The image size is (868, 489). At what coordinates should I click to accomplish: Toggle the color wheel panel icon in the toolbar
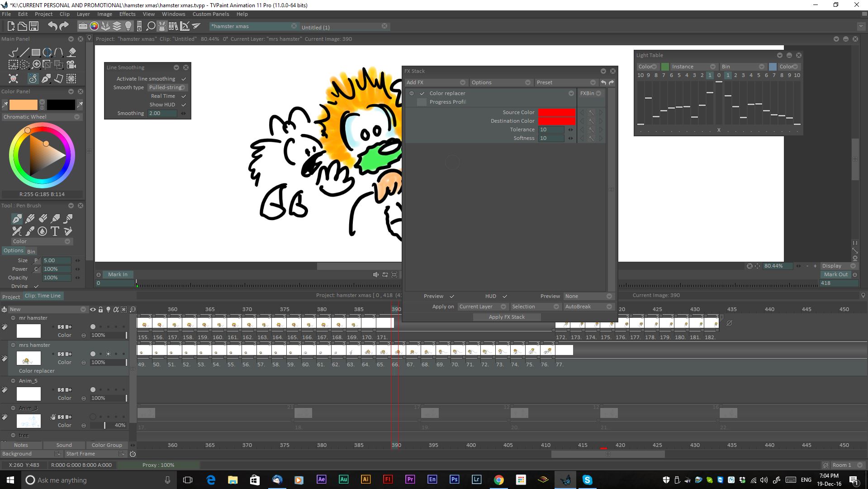point(94,26)
